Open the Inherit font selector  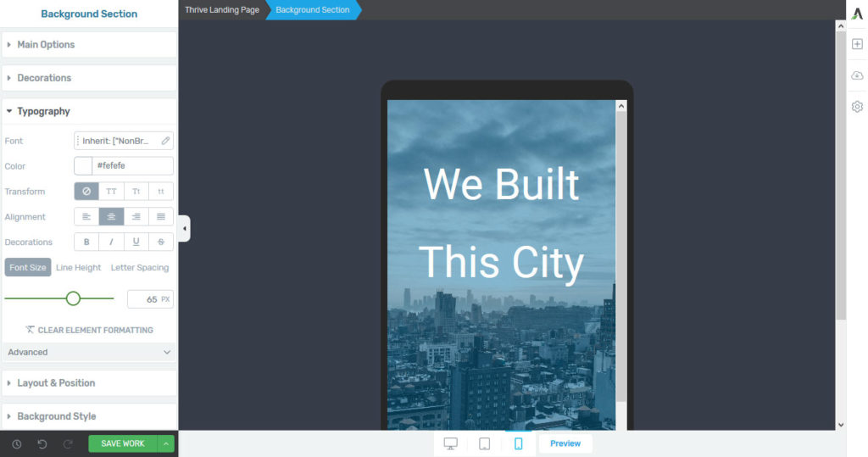[124, 141]
